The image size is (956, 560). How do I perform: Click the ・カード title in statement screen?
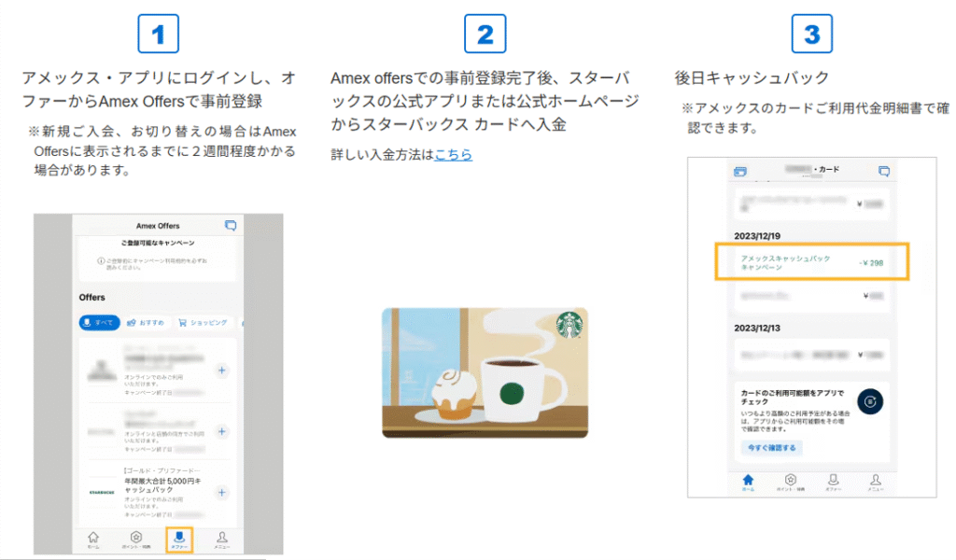826,170
